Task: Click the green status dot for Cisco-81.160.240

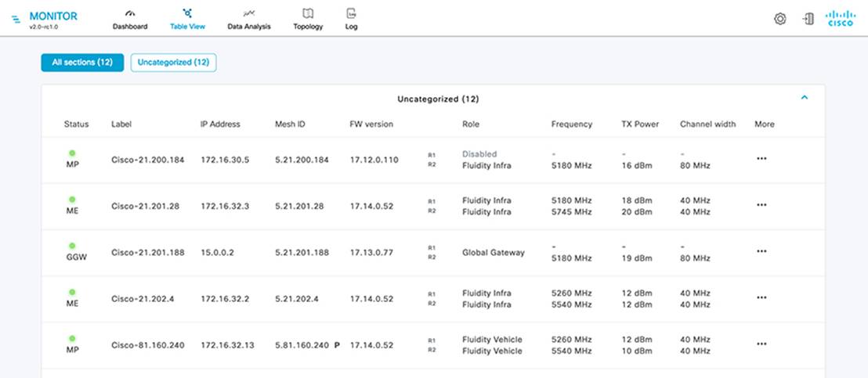Action: click(x=72, y=339)
